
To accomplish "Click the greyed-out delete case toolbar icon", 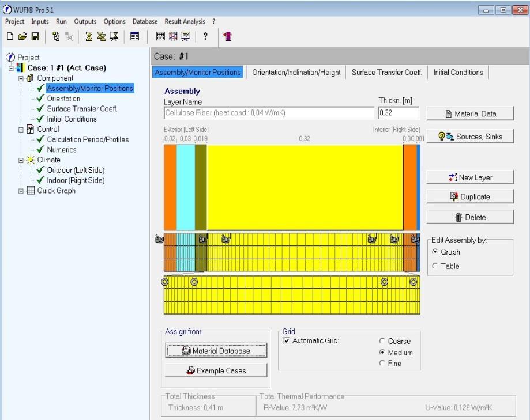I will click(69, 36).
